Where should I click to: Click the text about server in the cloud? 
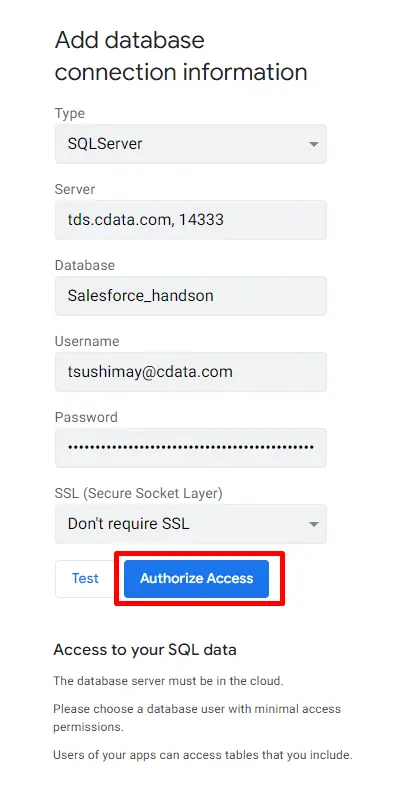pyautogui.click(x=168, y=681)
